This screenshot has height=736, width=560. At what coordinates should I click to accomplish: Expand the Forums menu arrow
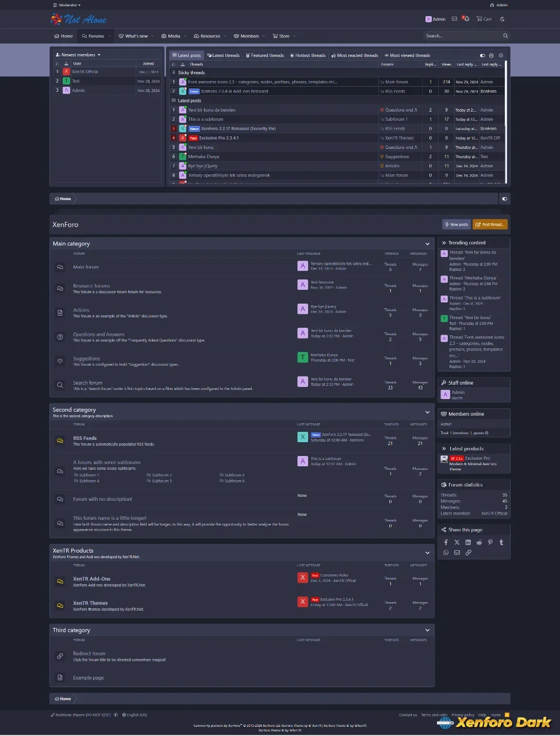[x=110, y=36]
